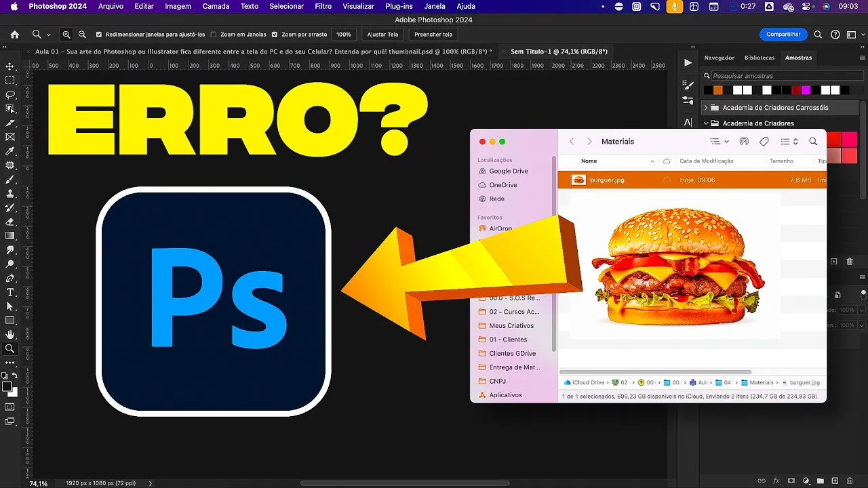Click the Compartilhar button

pos(783,35)
